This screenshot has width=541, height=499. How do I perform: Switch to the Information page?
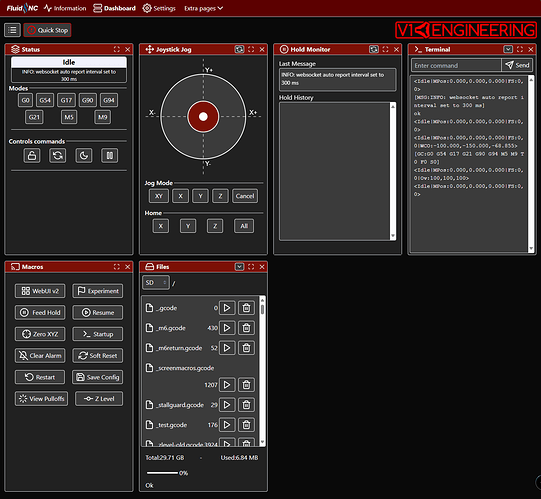tap(65, 8)
